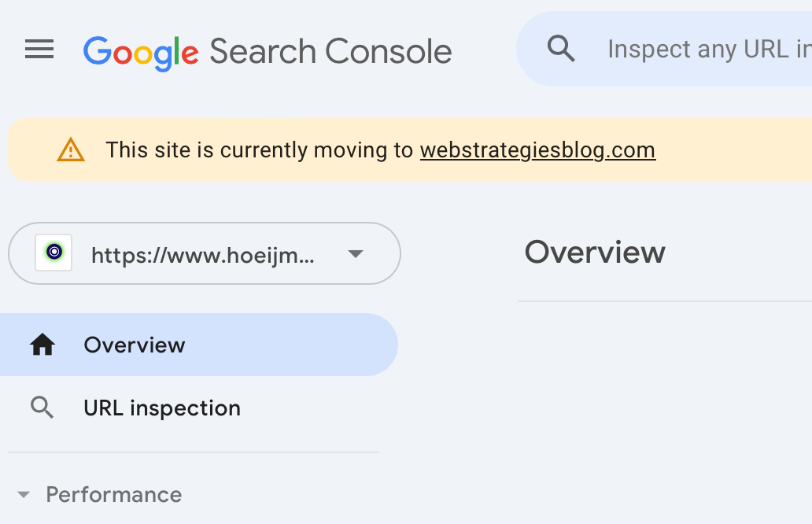Viewport: 812px width, 524px height.
Task: Click the Google Search Console logo
Action: (268, 50)
